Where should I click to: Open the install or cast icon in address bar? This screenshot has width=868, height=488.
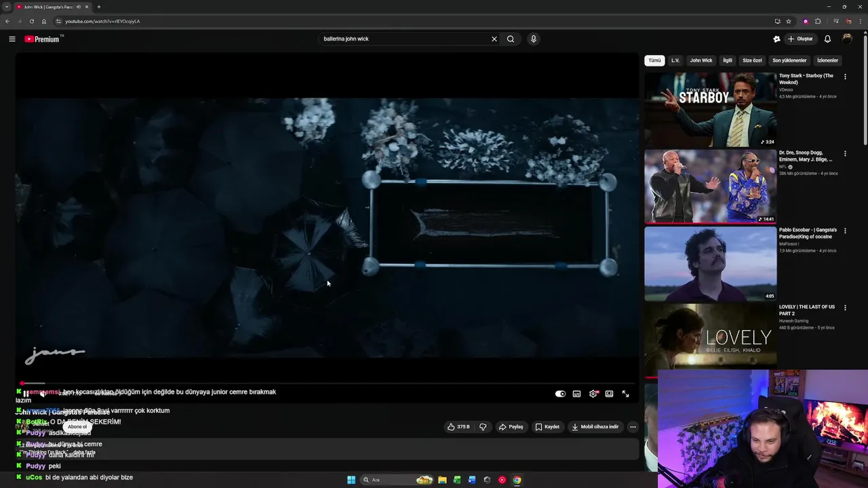[777, 21]
